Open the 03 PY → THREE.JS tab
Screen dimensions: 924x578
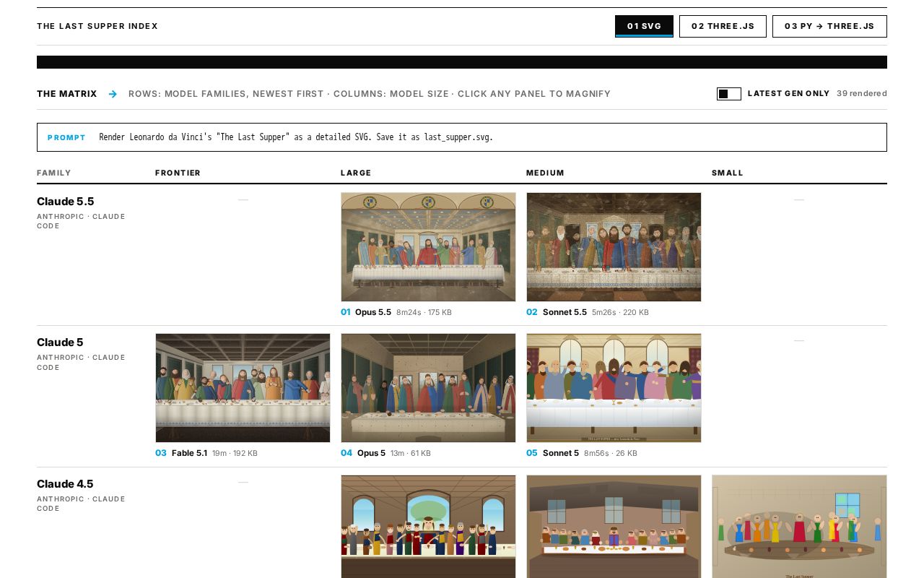point(829,26)
